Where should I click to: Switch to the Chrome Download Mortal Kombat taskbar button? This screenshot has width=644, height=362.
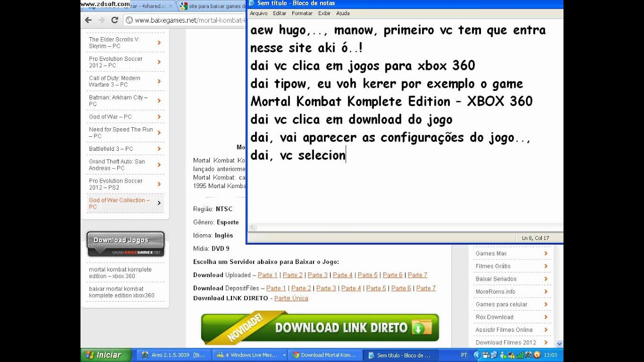325,355
